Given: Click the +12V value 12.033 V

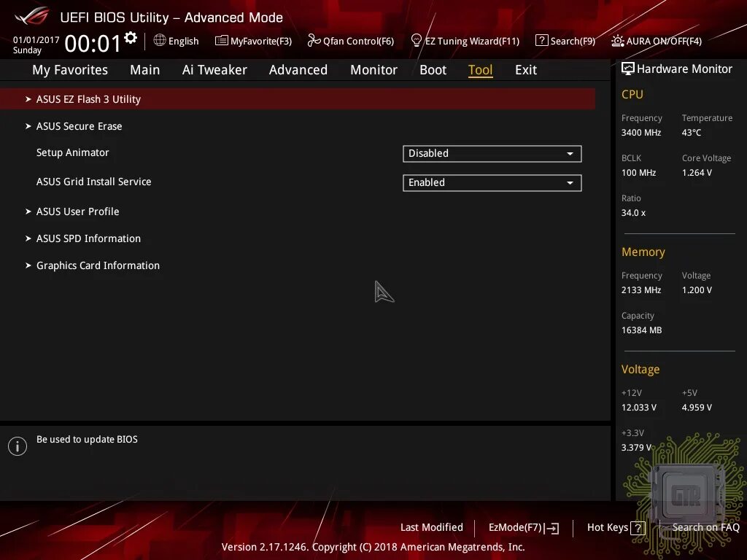Looking at the screenshot, I should coord(639,408).
